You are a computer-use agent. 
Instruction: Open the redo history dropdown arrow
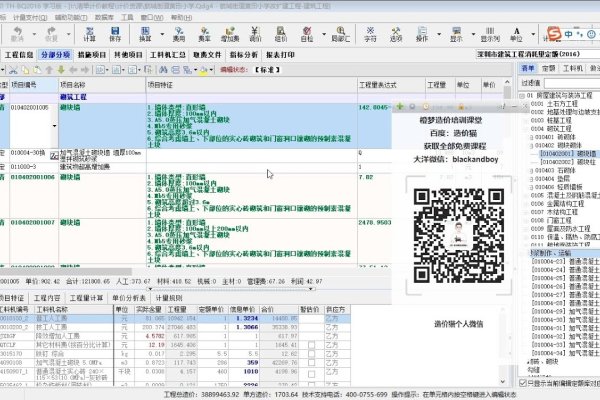click(68, 34)
